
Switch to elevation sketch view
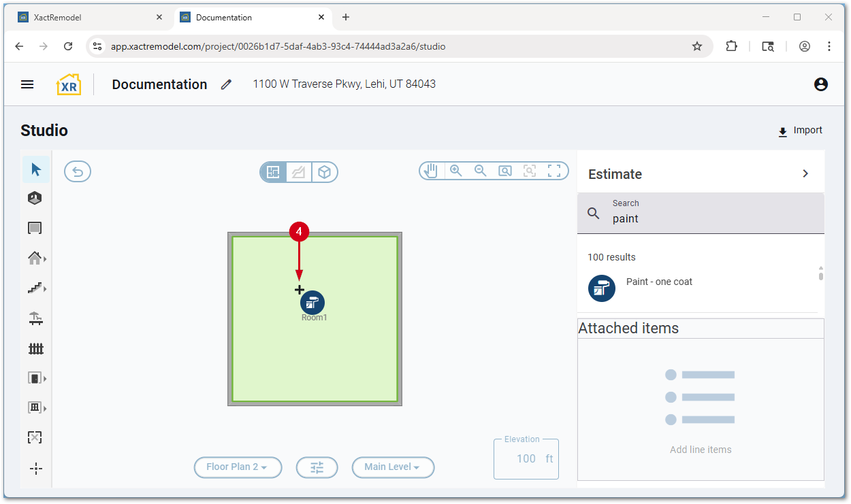298,172
